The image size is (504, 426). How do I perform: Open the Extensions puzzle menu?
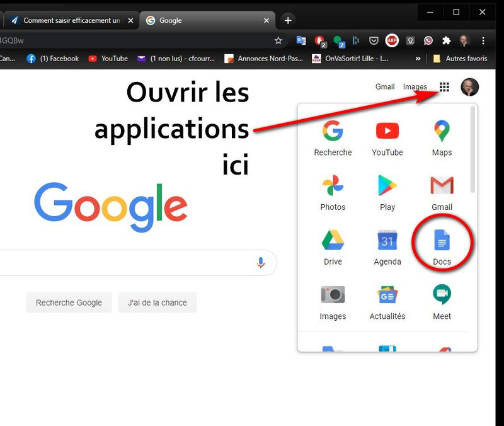[x=446, y=40]
